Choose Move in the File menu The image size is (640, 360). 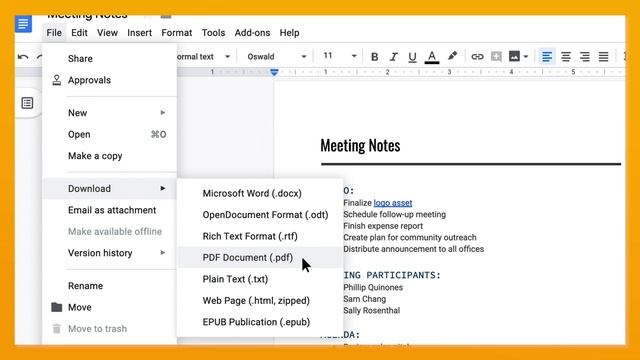pyautogui.click(x=109, y=307)
